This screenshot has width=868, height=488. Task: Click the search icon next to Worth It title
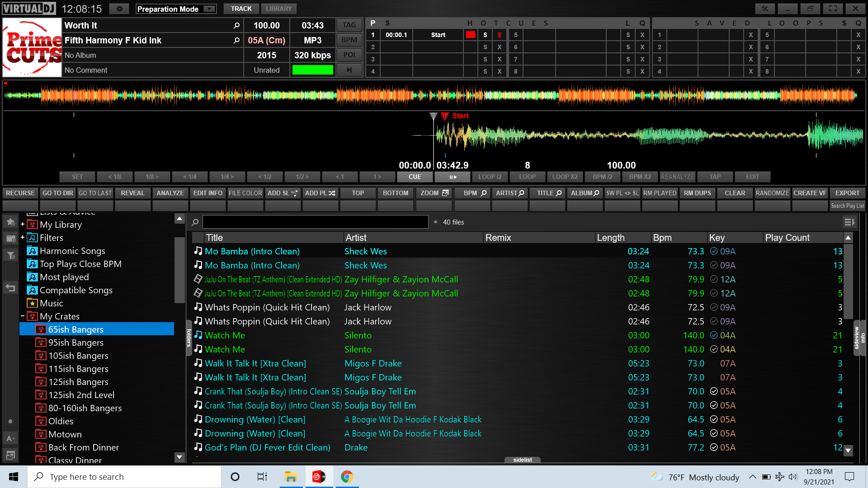coord(236,25)
